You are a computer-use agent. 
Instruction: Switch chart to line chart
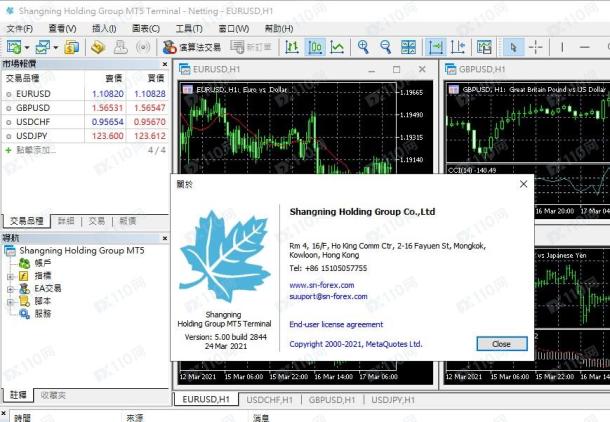337,47
